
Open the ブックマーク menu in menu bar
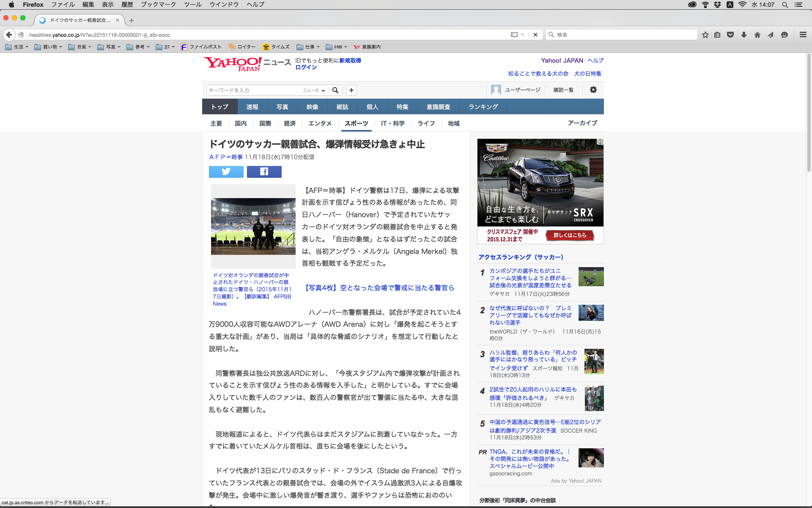tap(158, 5)
